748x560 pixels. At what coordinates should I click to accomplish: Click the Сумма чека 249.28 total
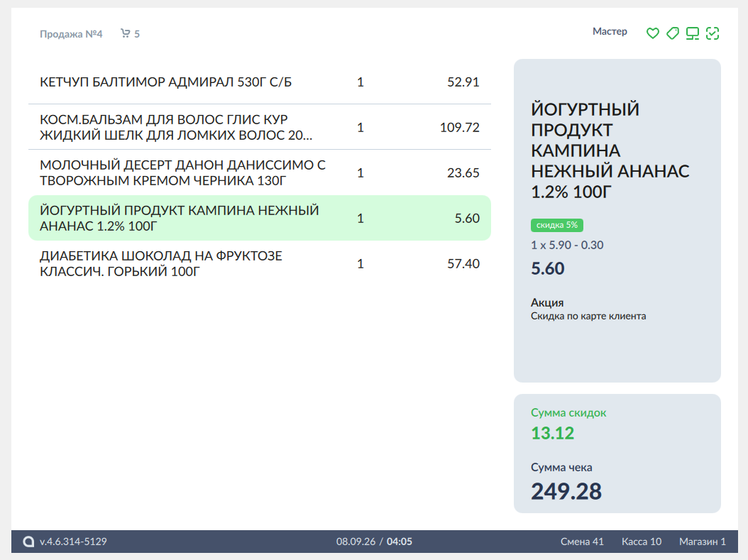click(566, 491)
